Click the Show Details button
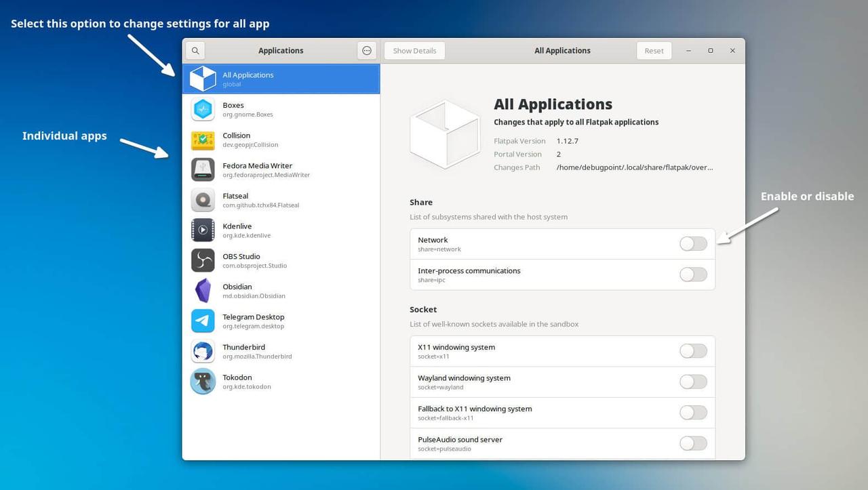 (x=414, y=51)
